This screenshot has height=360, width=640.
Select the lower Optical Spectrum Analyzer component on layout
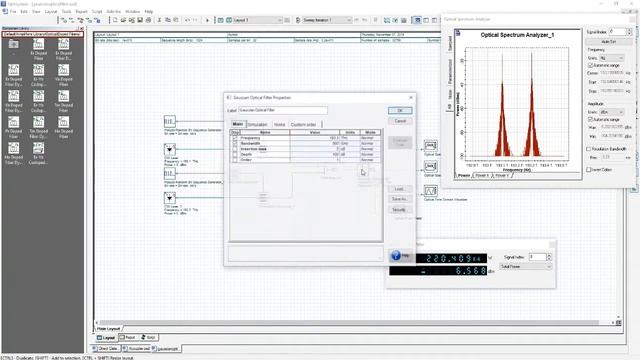[430, 167]
